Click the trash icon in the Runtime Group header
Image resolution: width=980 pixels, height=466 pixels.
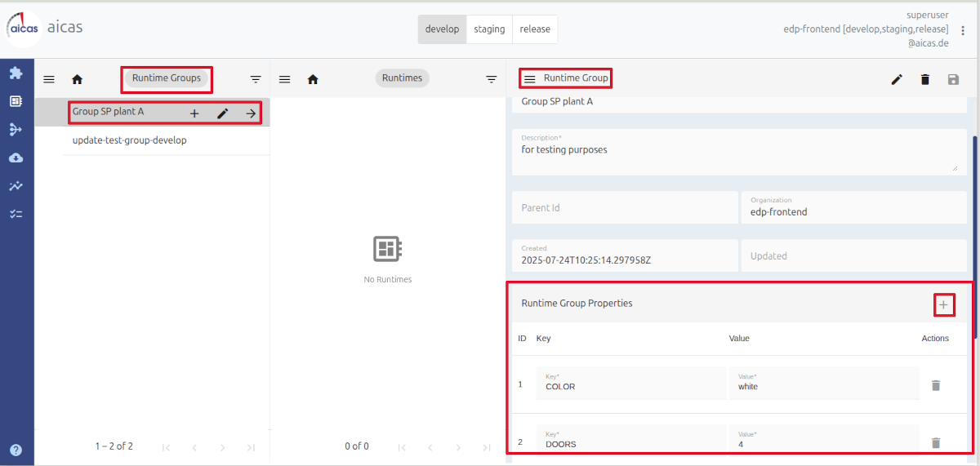pos(924,79)
